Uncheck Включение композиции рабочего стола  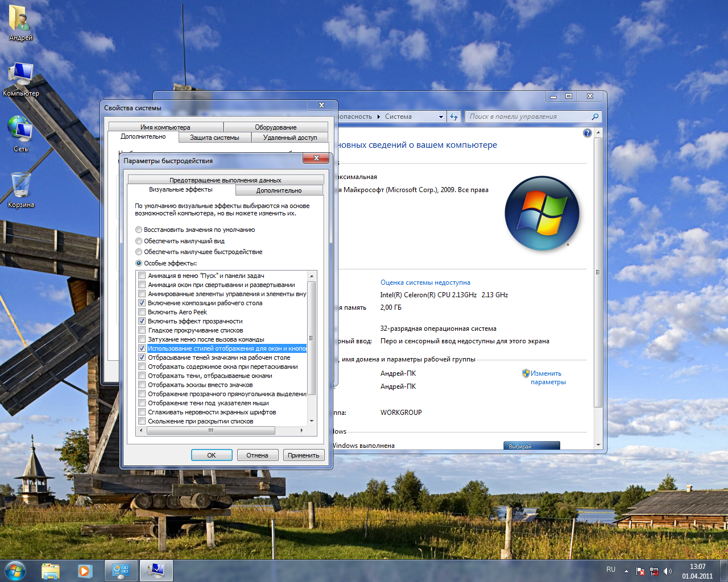click(142, 303)
